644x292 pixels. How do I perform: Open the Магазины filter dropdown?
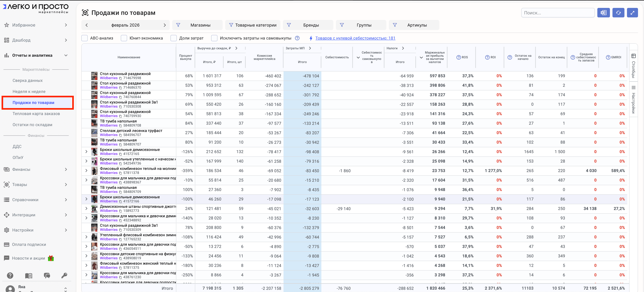tap(197, 25)
